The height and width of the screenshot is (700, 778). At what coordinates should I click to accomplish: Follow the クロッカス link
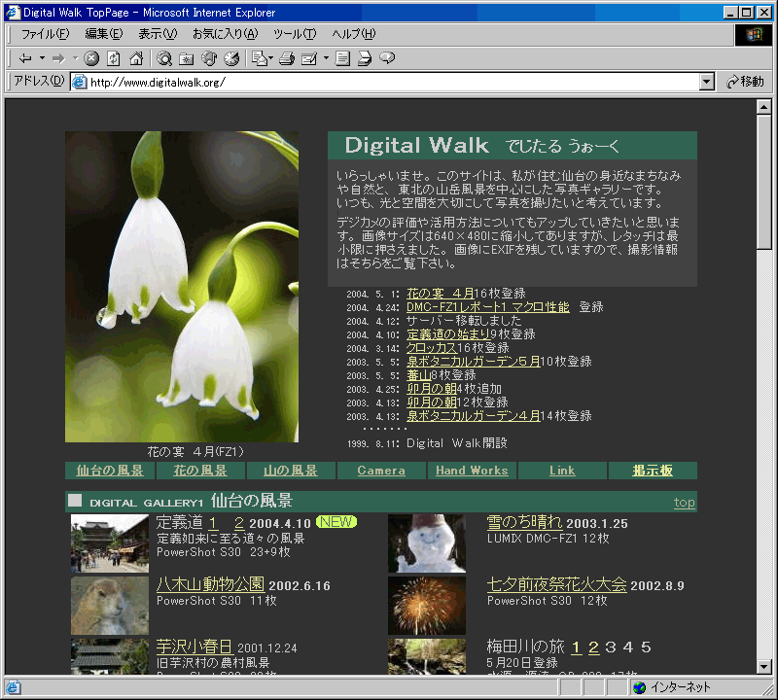point(432,348)
